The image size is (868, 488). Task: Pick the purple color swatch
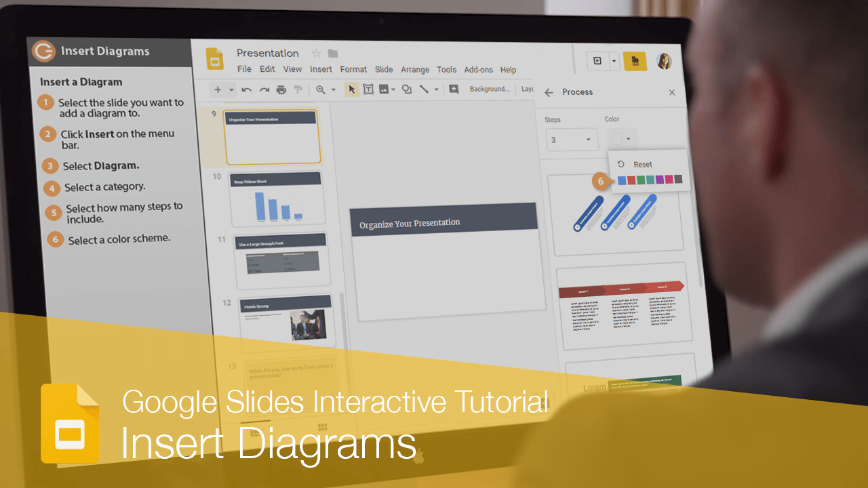660,180
